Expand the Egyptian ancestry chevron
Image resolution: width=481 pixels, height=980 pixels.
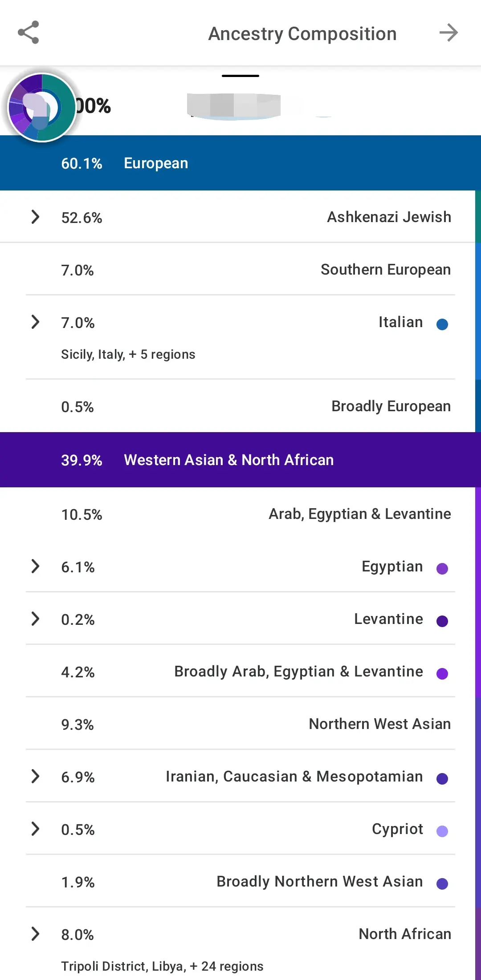point(35,567)
